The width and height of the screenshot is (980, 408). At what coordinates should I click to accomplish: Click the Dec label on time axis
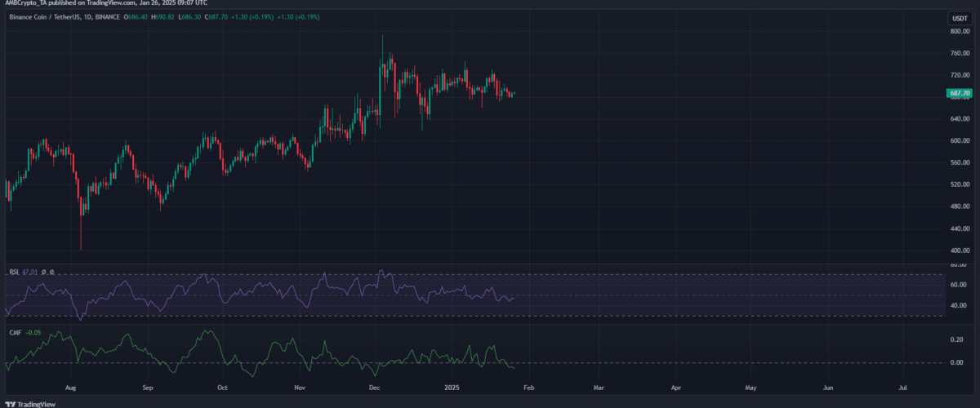374,390
